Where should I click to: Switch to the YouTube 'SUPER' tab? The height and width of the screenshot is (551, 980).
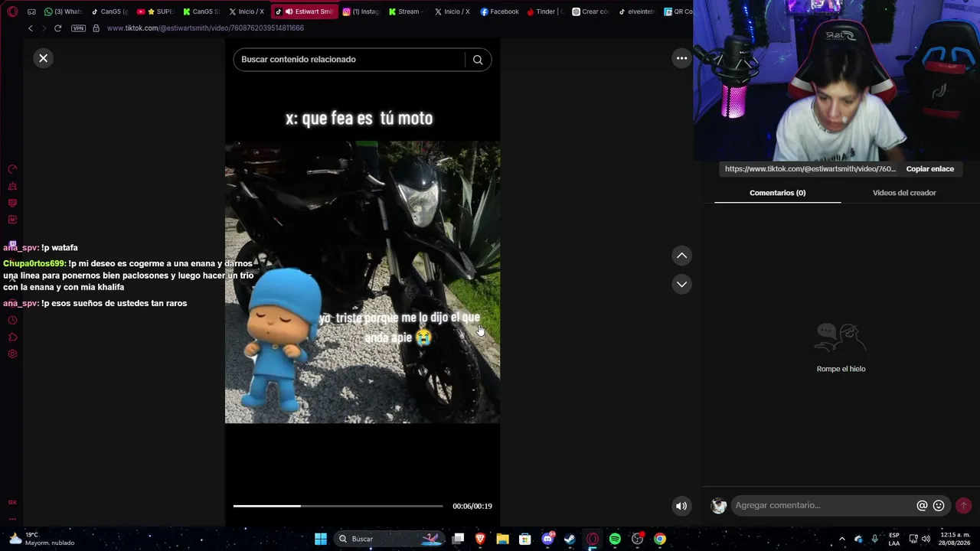coord(155,11)
